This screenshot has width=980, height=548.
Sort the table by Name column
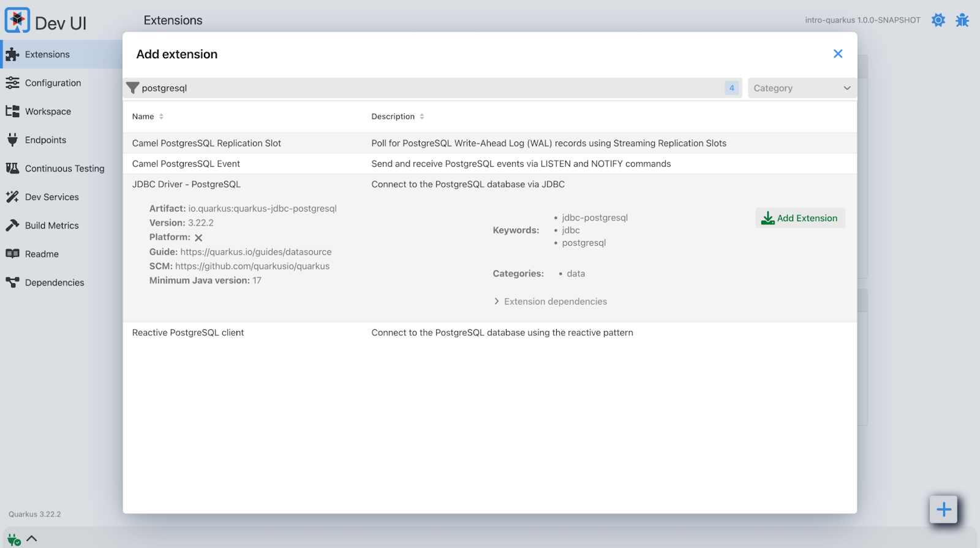pyautogui.click(x=148, y=116)
